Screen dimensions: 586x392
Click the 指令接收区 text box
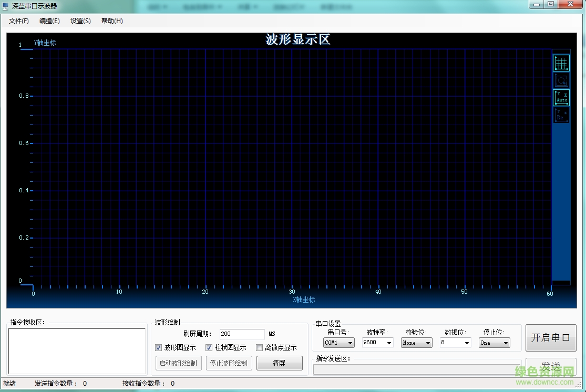click(77, 351)
